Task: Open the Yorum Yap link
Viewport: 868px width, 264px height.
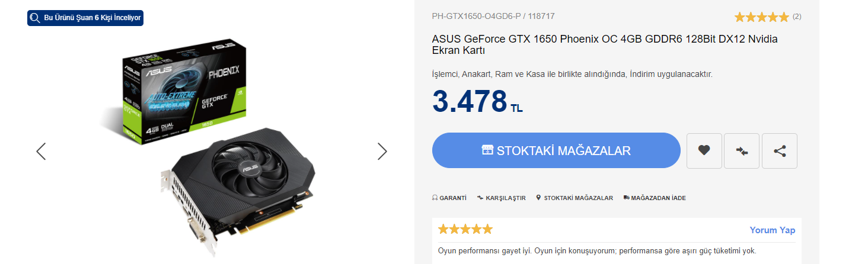Action: [x=773, y=230]
